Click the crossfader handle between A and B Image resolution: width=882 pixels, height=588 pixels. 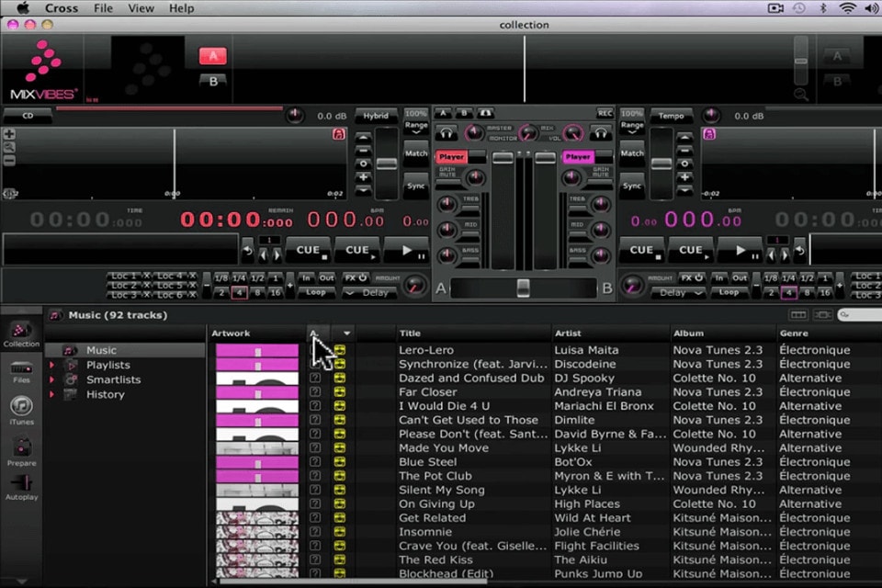(x=523, y=288)
